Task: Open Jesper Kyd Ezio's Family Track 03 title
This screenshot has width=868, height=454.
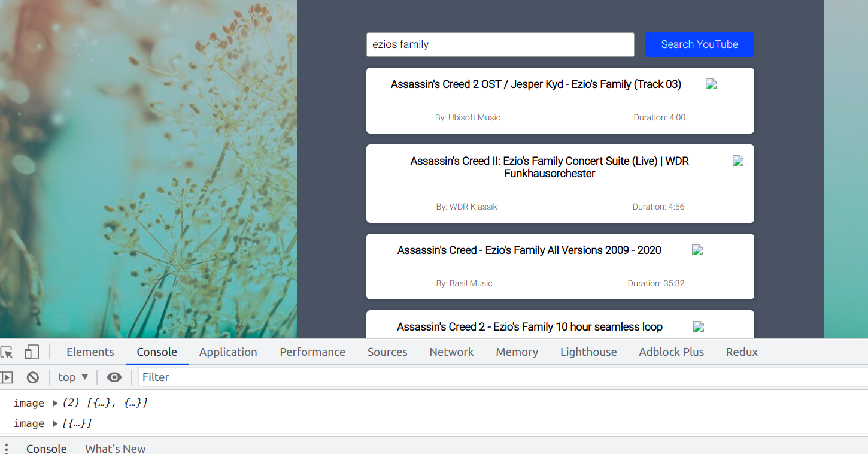Action: 536,84
